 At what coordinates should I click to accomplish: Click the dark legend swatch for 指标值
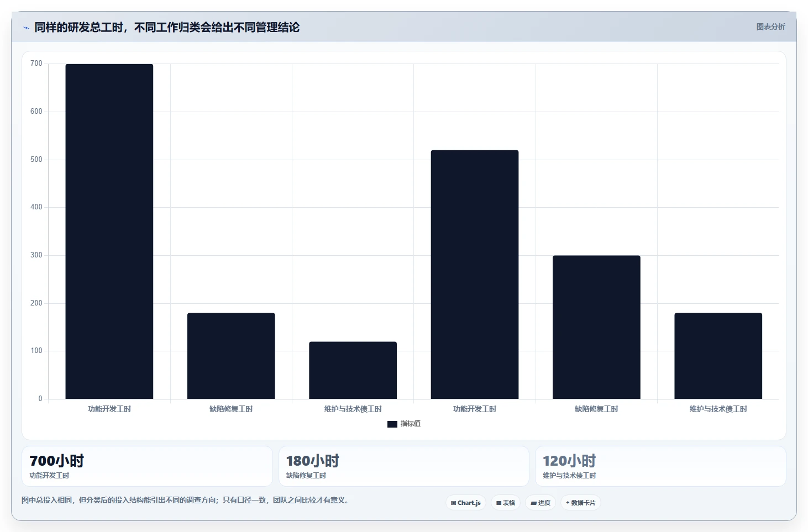tap(392, 424)
